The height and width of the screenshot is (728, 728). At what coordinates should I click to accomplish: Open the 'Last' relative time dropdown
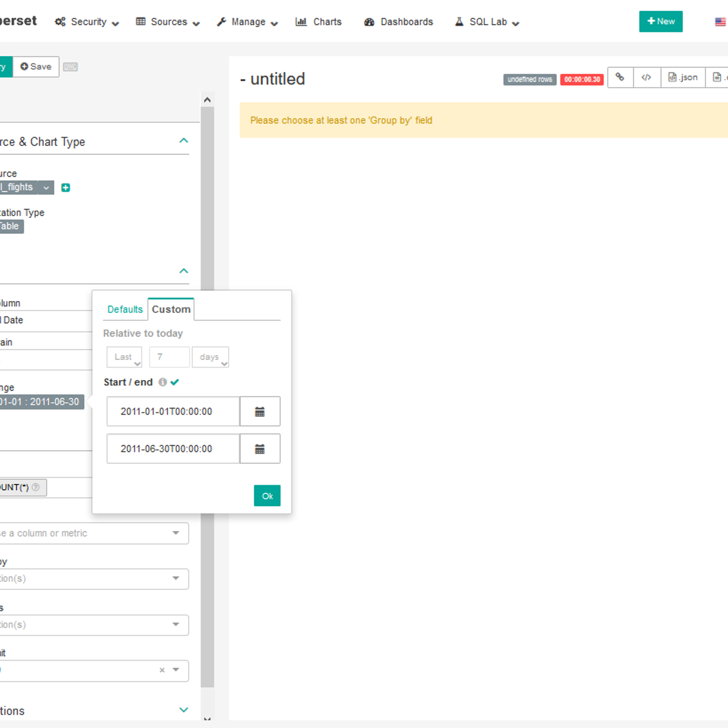124,357
